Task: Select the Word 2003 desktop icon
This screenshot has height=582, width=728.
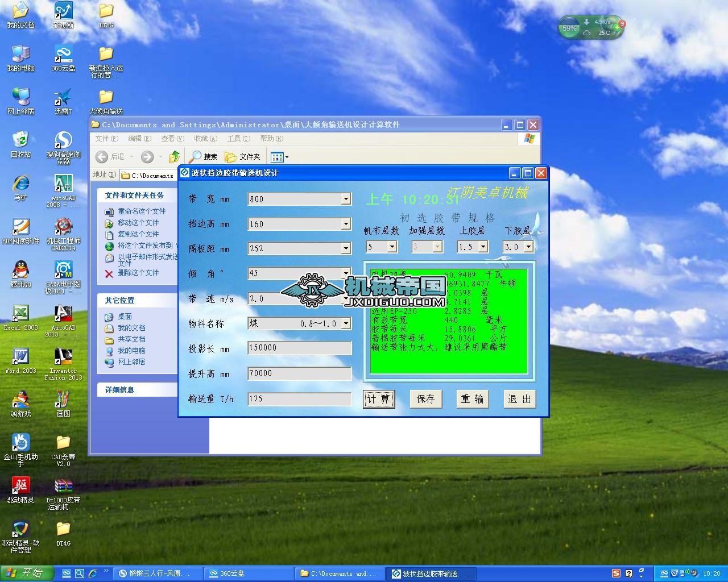Action: (20, 360)
